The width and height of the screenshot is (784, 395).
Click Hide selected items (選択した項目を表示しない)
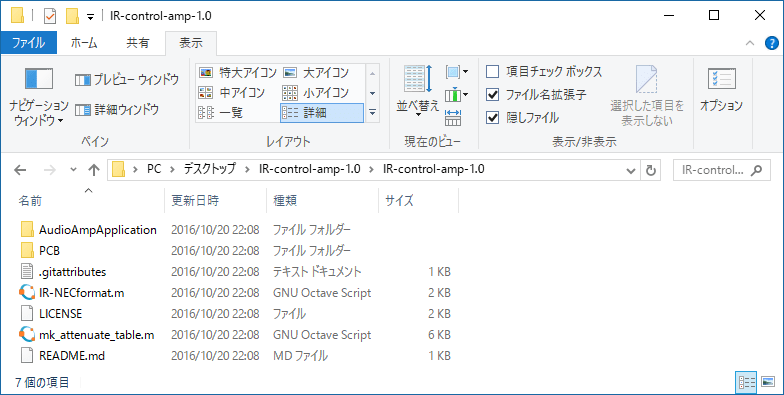(x=647, y=96)
